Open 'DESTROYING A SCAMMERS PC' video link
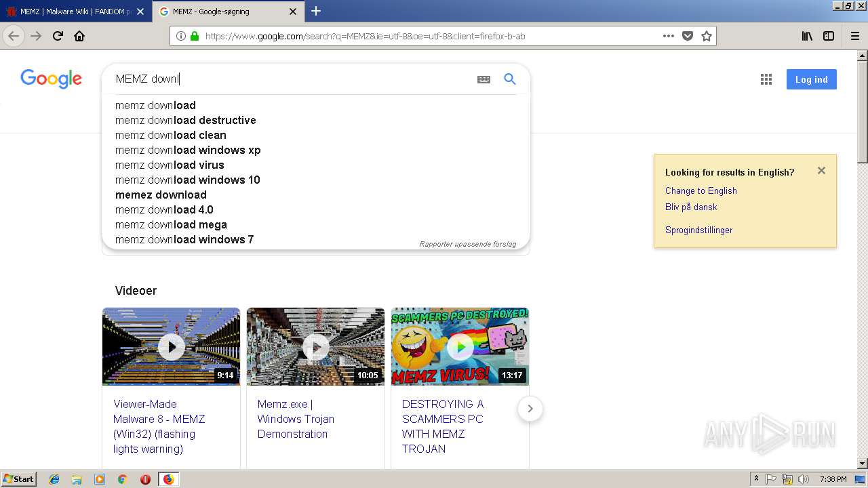The image size is (868, 488). (x=443, y=426)
